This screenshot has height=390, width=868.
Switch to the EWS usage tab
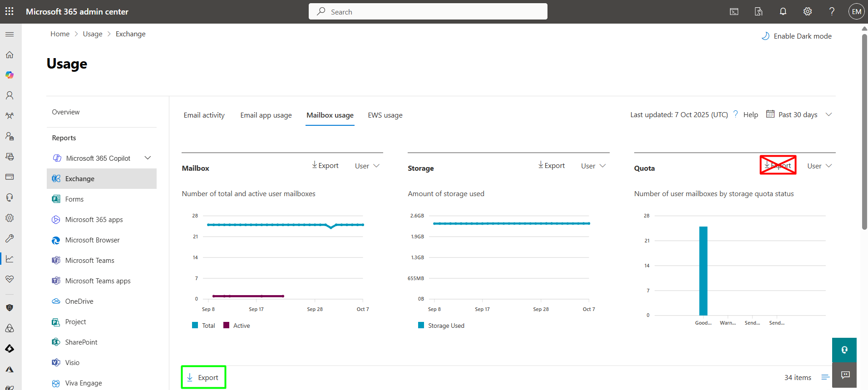pyautogui.click(x=385, y=115)
